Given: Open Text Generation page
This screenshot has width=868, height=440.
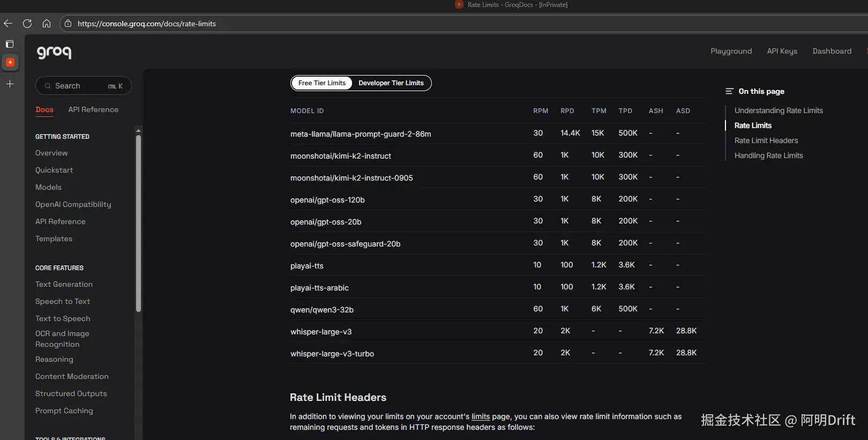Looking at the screenshot, I should click(64, 284).
